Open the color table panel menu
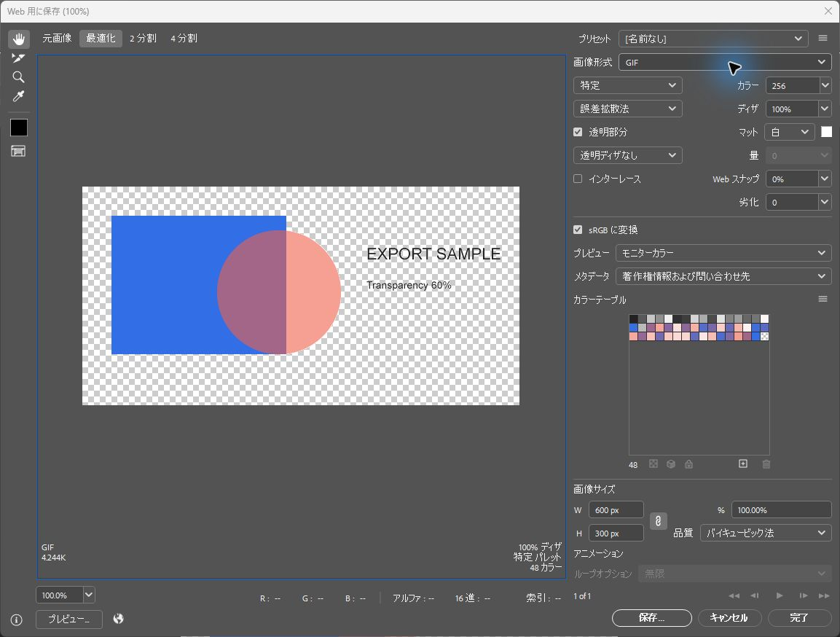The height and width of the screenshot is (637, 840). (x=823, y=299)
